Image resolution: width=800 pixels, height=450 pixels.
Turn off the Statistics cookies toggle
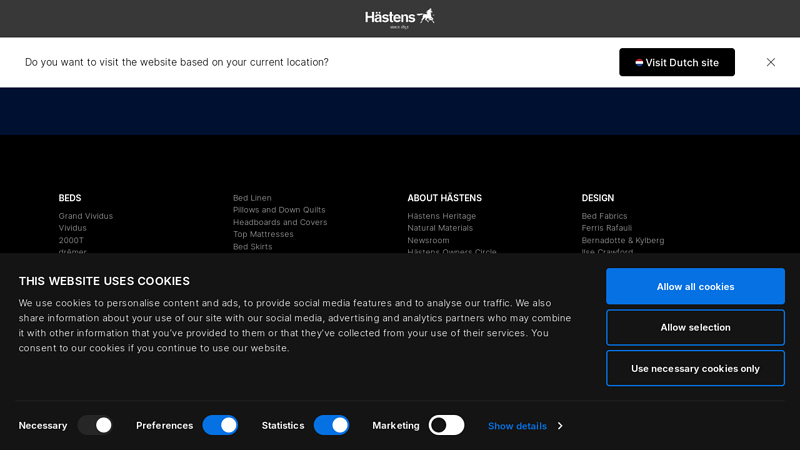[332, 425]
